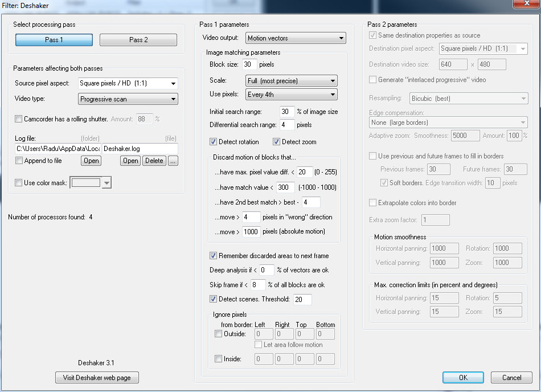Click 2nd best match field
The image size is (541, 392).
[311, 202]
